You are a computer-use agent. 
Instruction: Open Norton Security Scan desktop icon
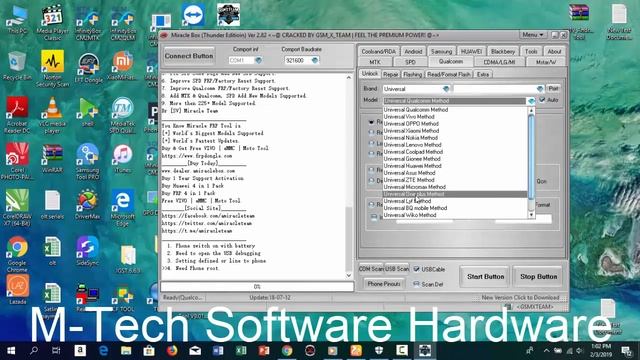pyautogui.click(x=52, y=69)
